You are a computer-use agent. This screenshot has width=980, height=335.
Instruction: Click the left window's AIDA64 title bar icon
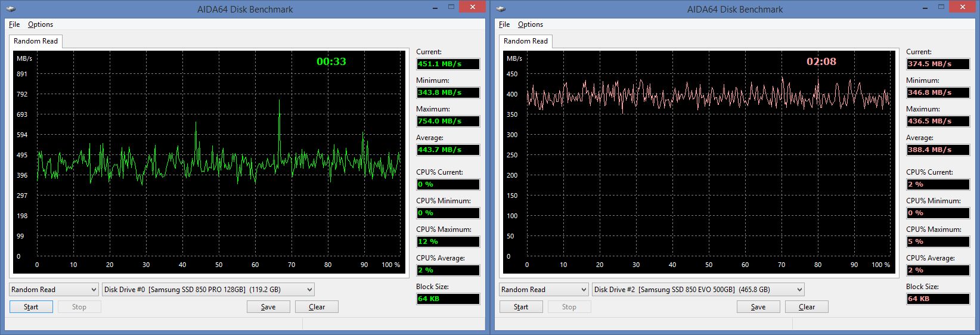click(x=11, y=9)
